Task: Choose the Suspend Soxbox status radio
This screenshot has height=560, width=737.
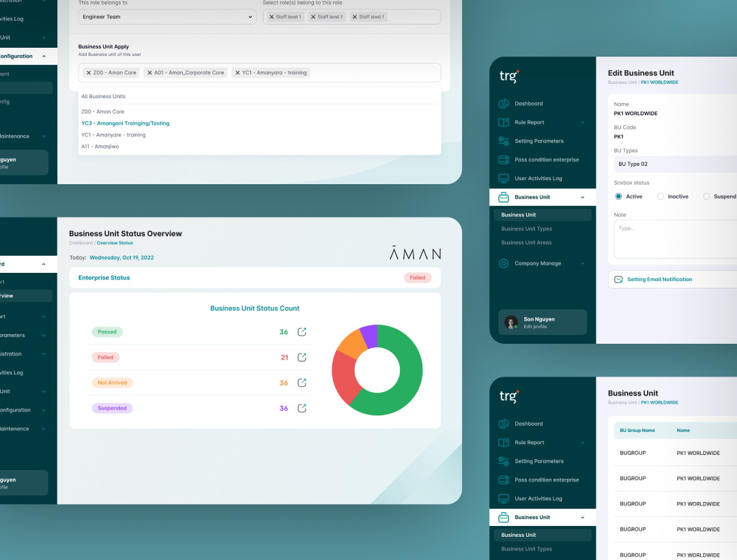Action: coord(706,196)
